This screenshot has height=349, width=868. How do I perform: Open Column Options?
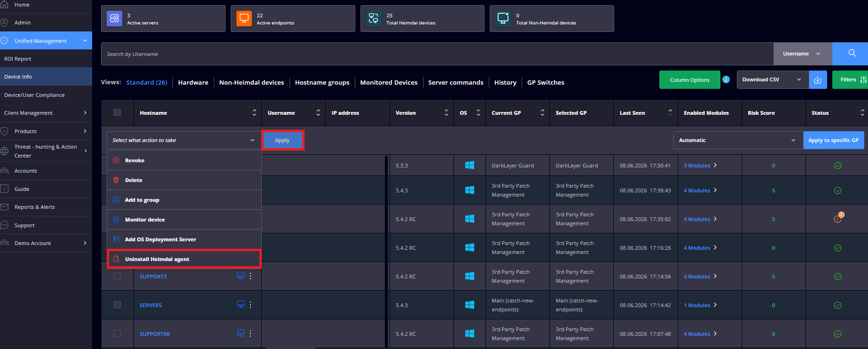point(690,80)
